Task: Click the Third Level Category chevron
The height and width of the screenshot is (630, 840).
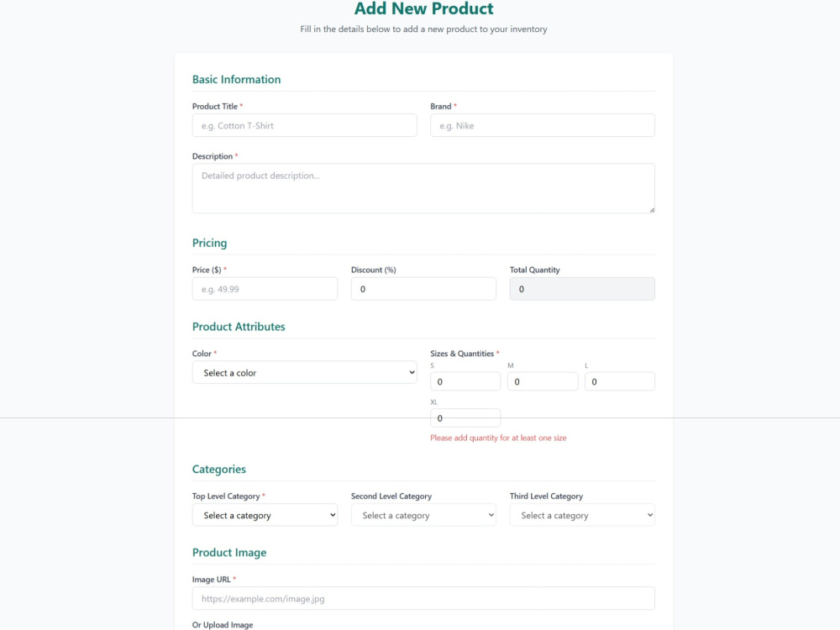Action: (650, 515)
